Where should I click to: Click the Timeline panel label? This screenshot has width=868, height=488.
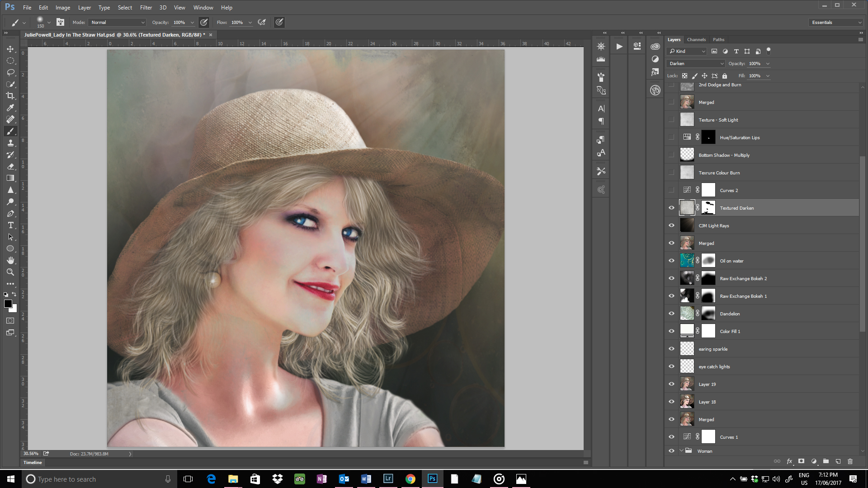(33, 462)
